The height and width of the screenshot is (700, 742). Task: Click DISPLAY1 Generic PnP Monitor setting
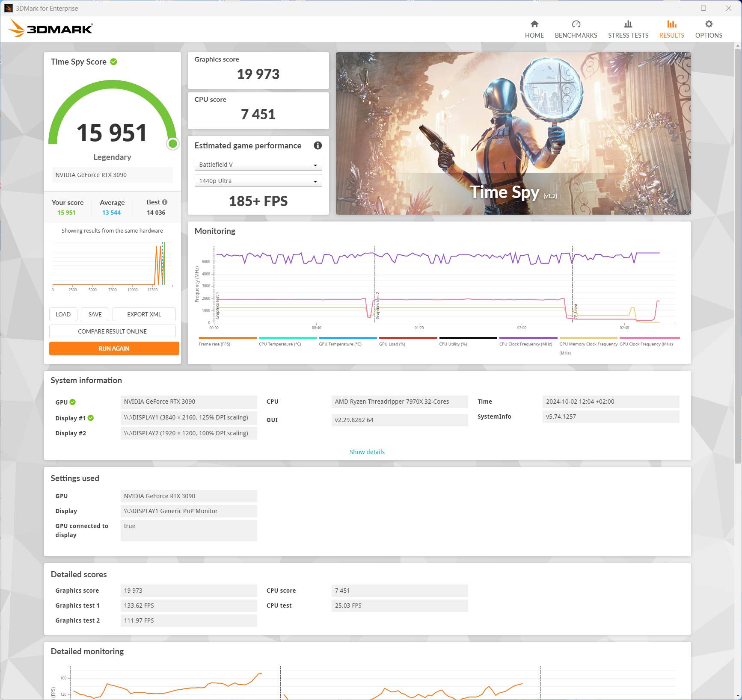click(x=189, y=511)
